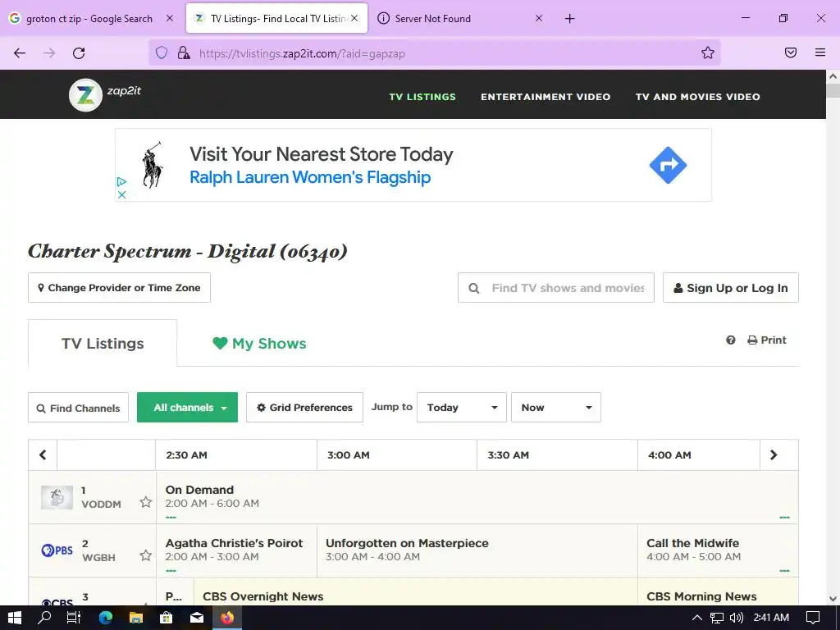Open On Demand listing
Viewport: 840px width, 630px height.
[477, 497]
